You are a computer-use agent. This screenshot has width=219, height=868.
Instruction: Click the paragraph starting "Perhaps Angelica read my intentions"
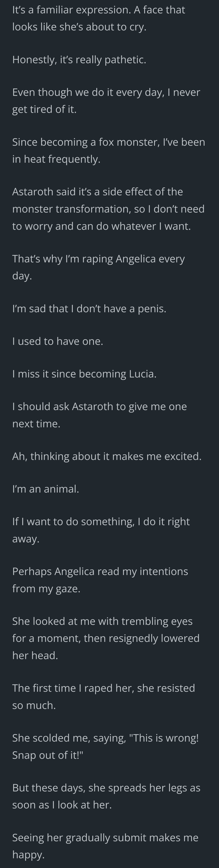(x=100, y=579)
